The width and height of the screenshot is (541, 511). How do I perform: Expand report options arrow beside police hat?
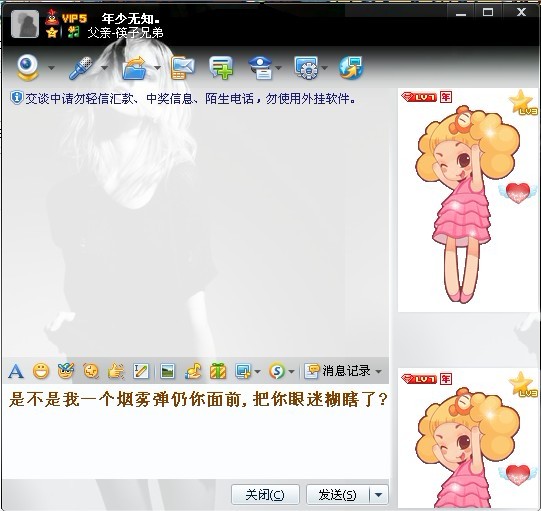(278, 68)
